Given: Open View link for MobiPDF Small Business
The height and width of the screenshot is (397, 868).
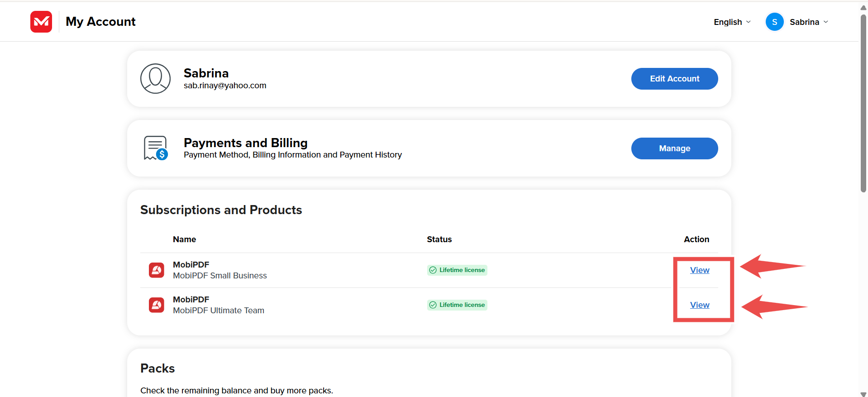Looking at the screenshot, I should pos(699,270).
